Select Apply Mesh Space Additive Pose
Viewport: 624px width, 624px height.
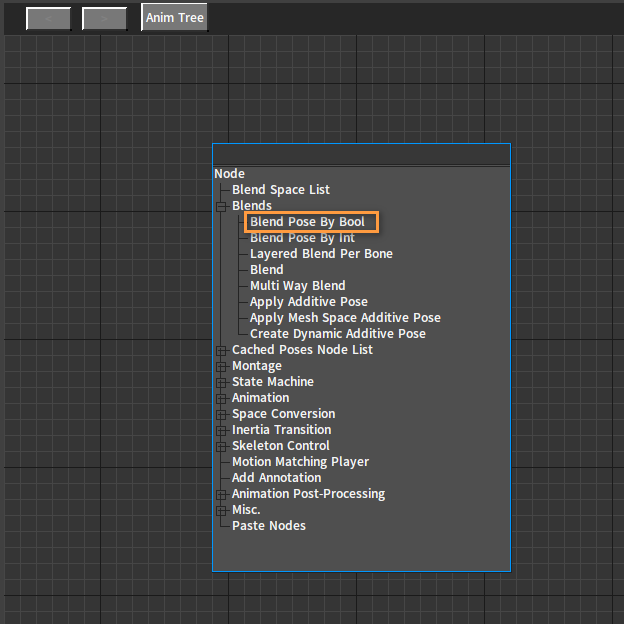345,318
